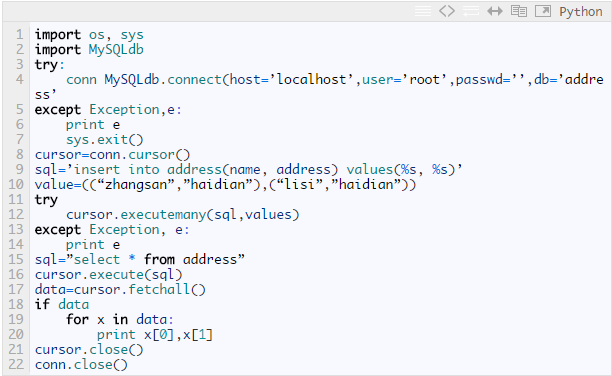
Task: Click cursor.executemany on line 12
Action: click(136, 215)
